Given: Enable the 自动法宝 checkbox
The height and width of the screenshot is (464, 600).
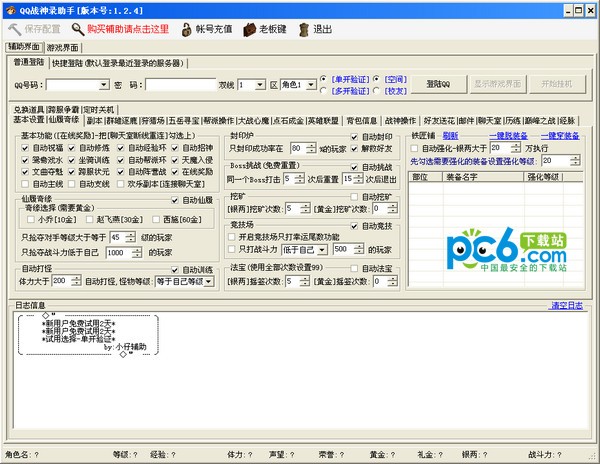Looking at the screenshot, I should point(354,269).
